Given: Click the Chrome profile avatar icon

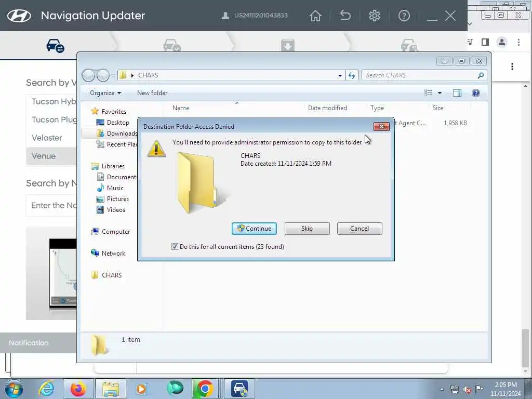Looking at the screenshot, I should (501, 42).
